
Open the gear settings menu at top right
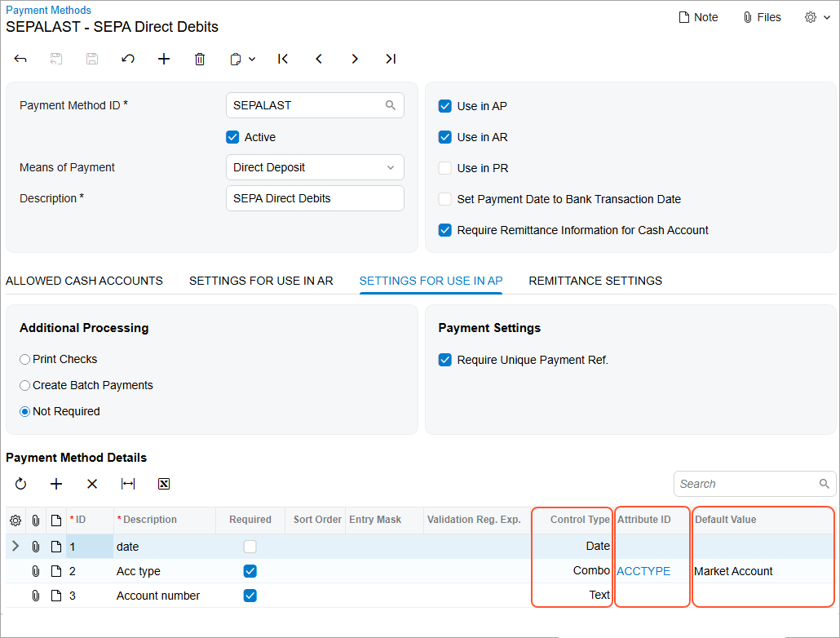pyautogui.click(x=816, y=17)
